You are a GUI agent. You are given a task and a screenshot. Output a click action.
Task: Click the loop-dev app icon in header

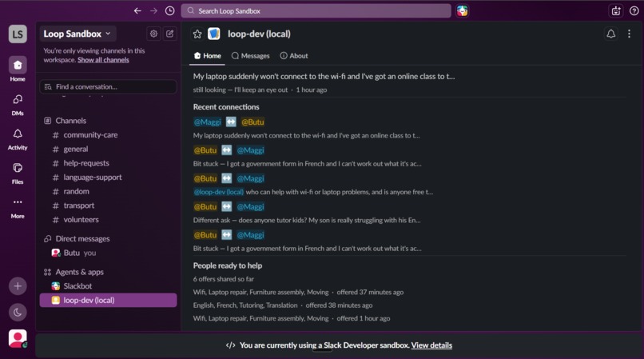click(214, 34)
